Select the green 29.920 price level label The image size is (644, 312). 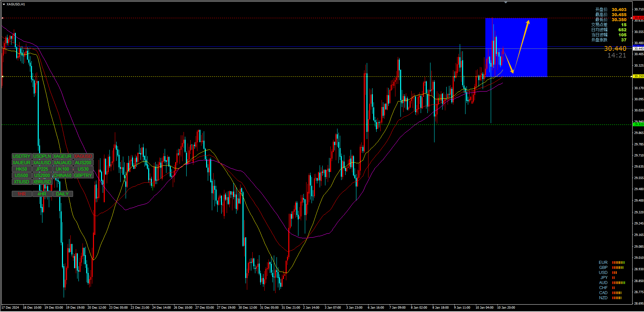(639, 125)
